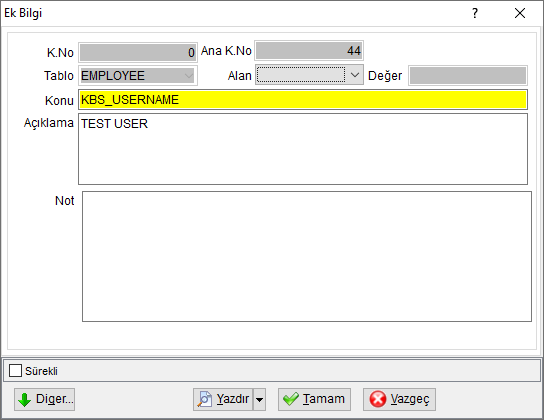Click inside the Not text area

pyautogui.click(x=307, y=257)
